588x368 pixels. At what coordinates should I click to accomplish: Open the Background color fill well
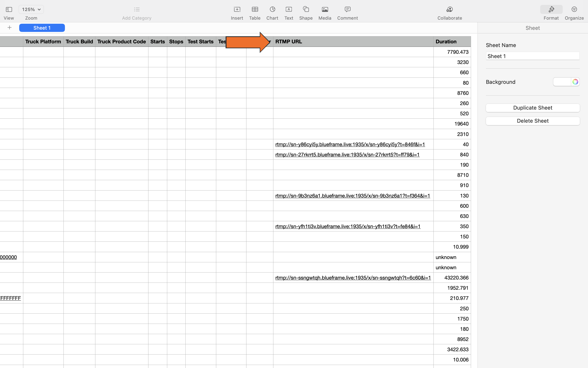point(562,82)
